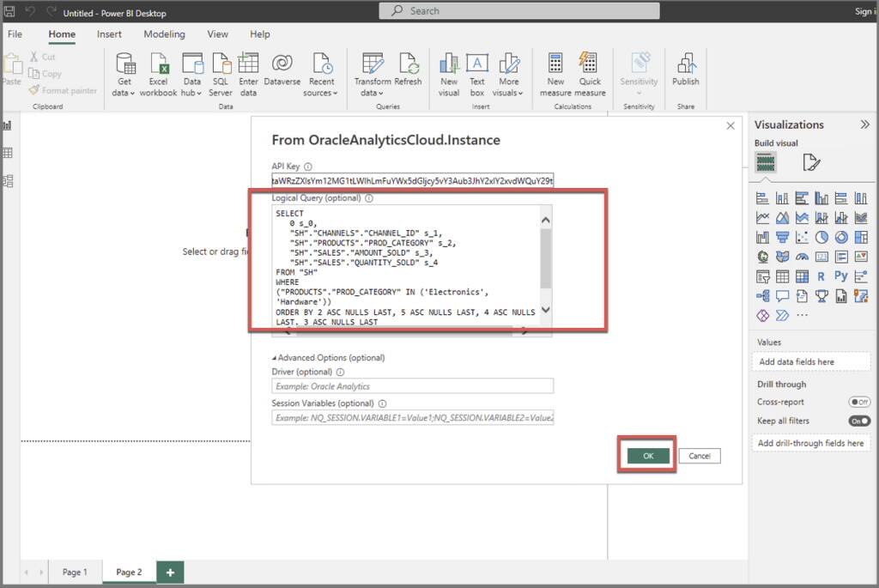The image size is (879, 588).
Task: Switch to Page 1
Action: pyautogui.click(x=76, y=571)
